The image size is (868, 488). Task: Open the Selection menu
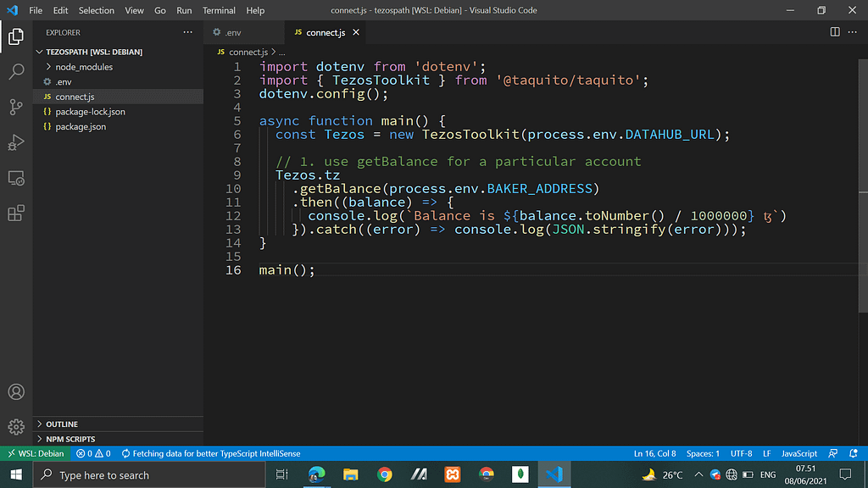97,10
